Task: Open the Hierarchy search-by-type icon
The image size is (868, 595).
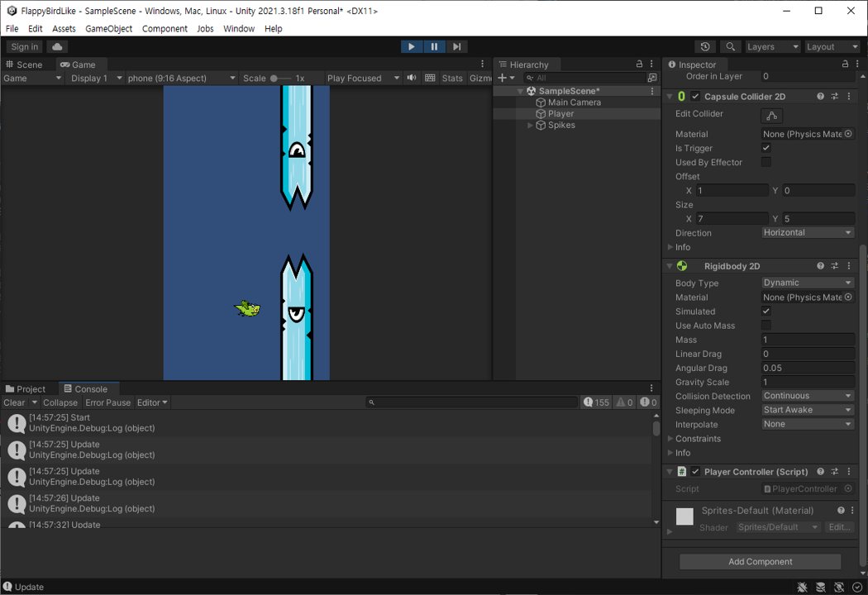Action: 653,78
